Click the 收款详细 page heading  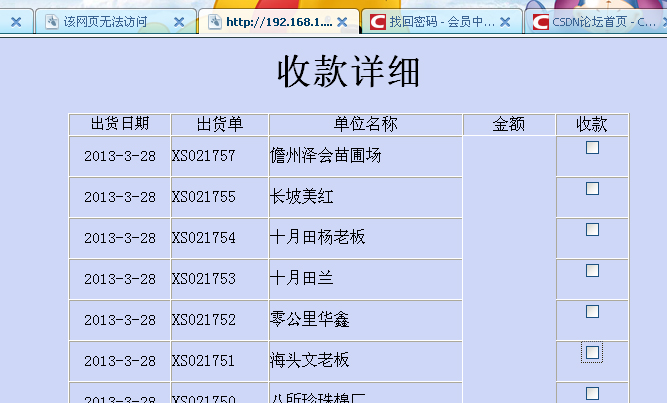(348, 71)
